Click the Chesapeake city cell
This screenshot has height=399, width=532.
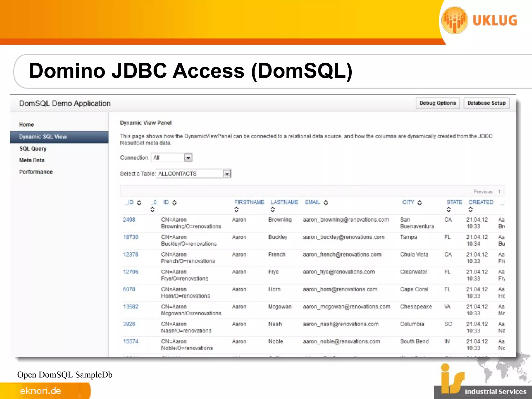[416, 307]
